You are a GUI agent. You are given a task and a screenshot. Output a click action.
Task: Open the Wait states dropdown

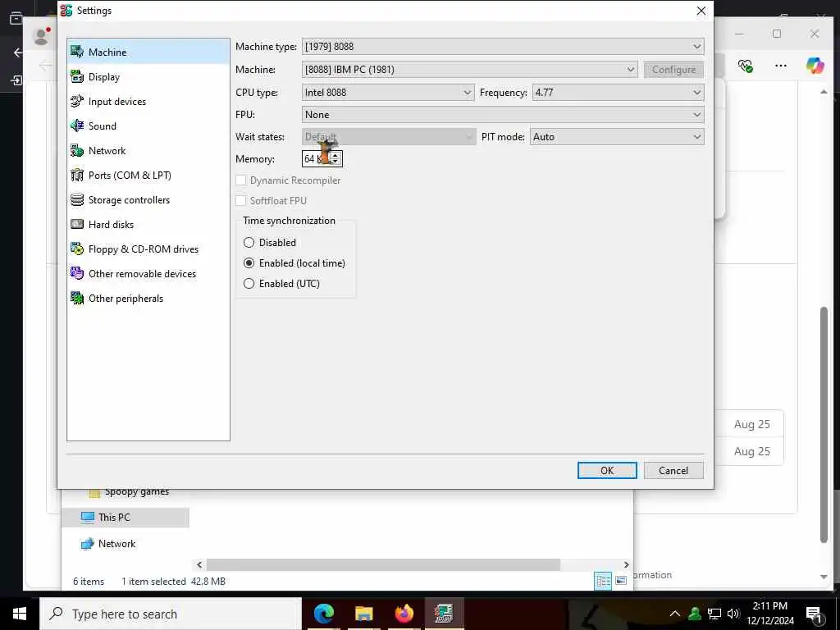389,137
